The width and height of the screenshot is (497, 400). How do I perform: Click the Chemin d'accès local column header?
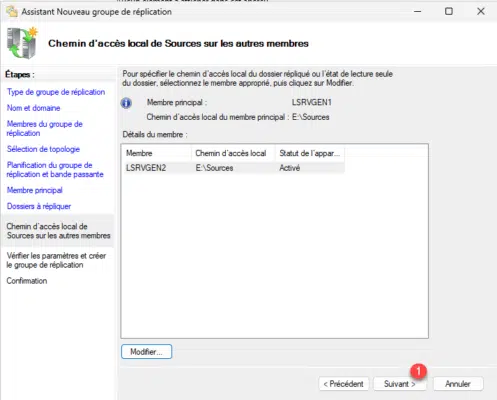[x=233, y=153]
